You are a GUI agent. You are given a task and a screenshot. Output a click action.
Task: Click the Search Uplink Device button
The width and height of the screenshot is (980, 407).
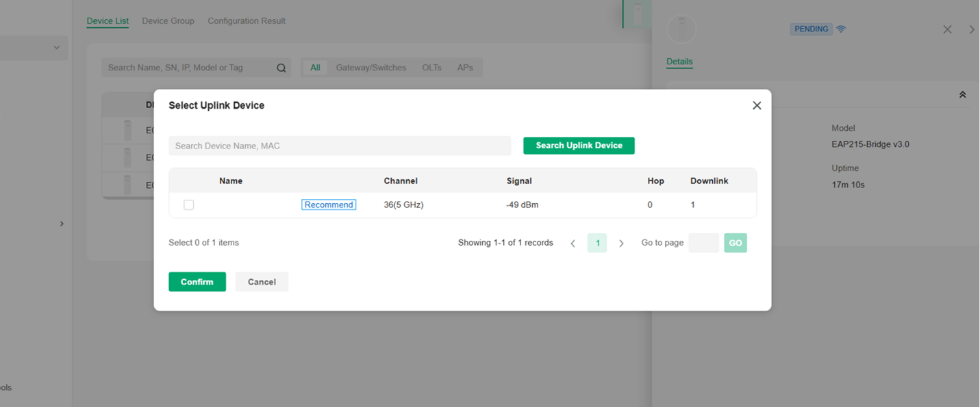click(x=579, y=146)
